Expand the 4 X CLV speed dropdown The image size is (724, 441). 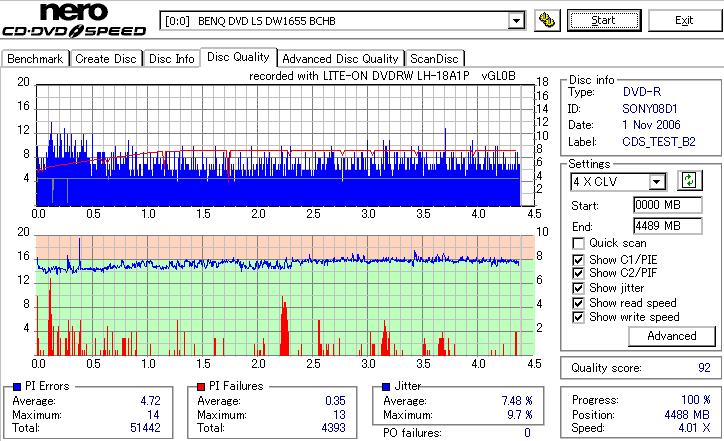(x=657, y=181)
